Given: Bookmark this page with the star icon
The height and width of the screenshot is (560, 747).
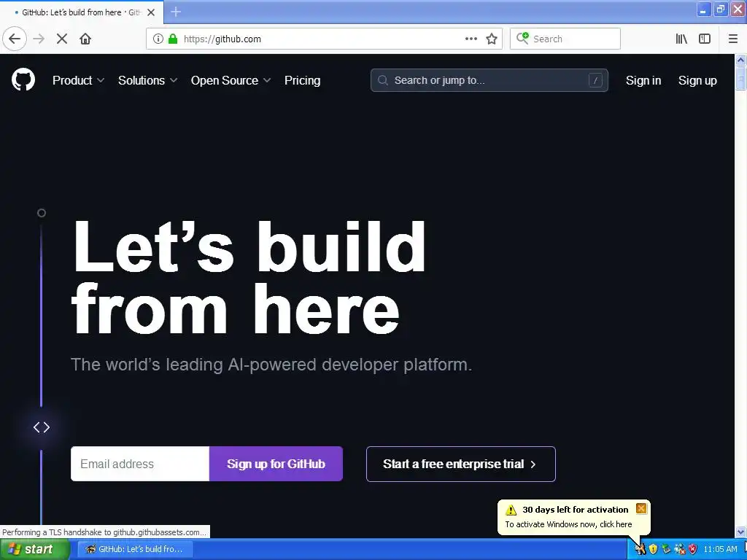Looking at the screenshot, I should click(x=492, y=39).
